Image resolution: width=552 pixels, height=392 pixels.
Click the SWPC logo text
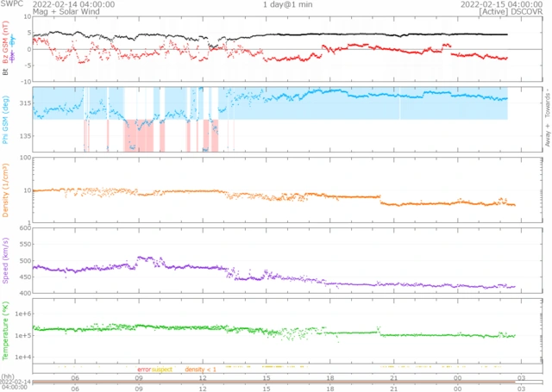click(x=11, y=4)
